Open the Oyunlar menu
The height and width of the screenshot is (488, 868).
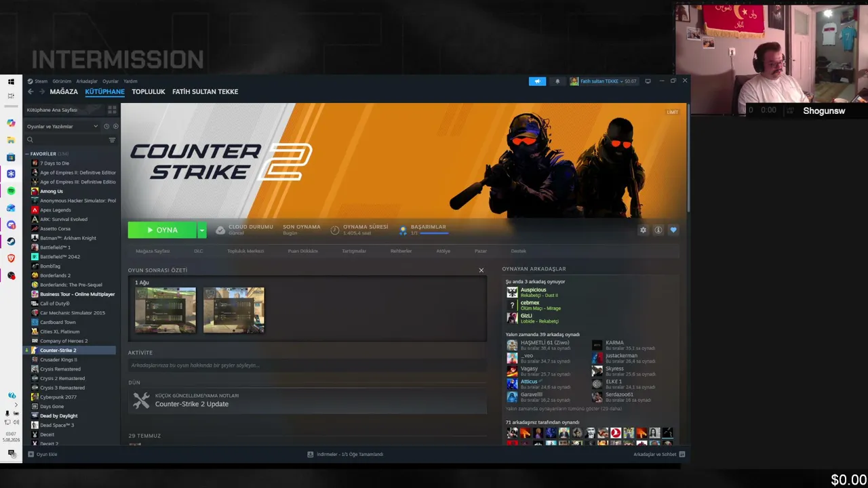(111, 81)
